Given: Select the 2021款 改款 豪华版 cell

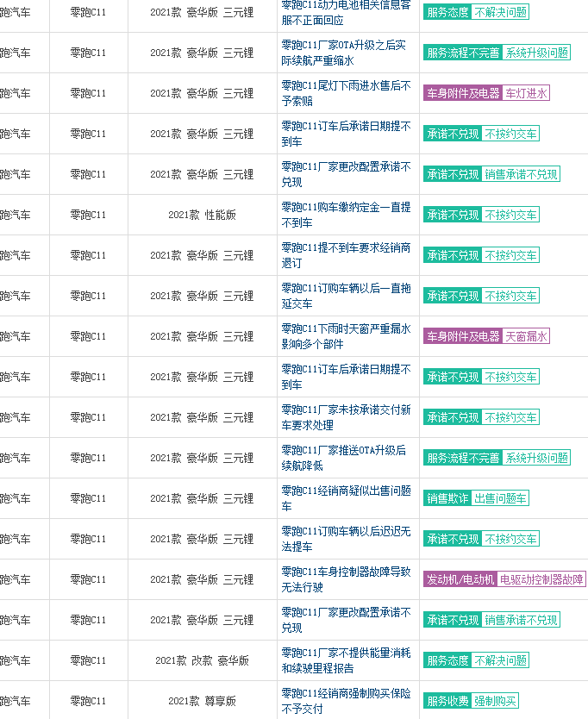Looking at the screenshot, I should point(203,660).
